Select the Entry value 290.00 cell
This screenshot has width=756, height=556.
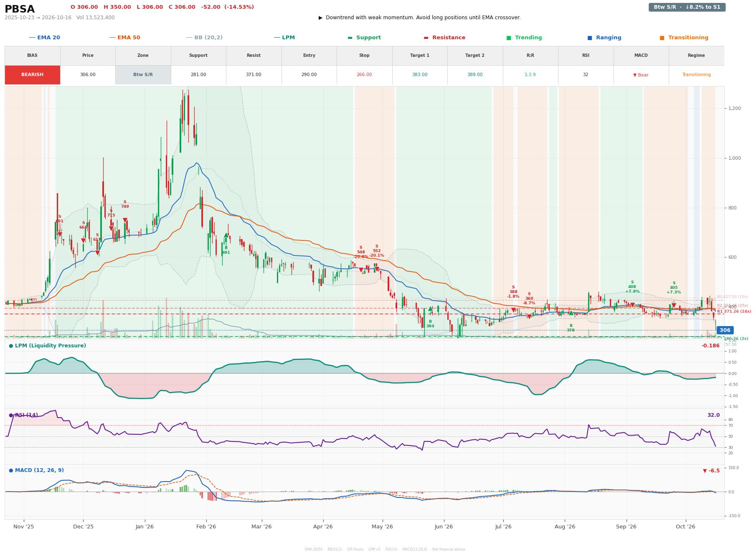(x=309, y=75)
